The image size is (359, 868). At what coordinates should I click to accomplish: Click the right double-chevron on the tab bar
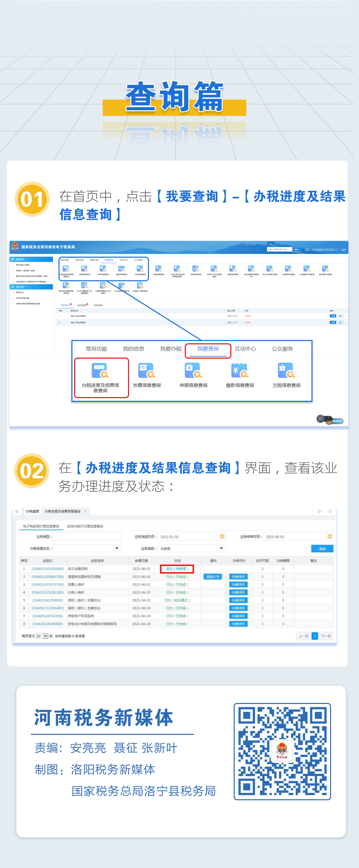coord(319,511)
